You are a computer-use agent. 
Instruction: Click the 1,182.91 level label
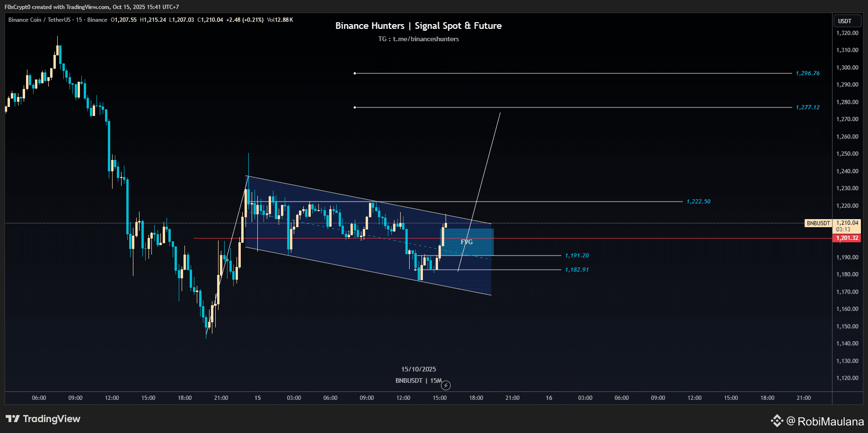point(577,270)
